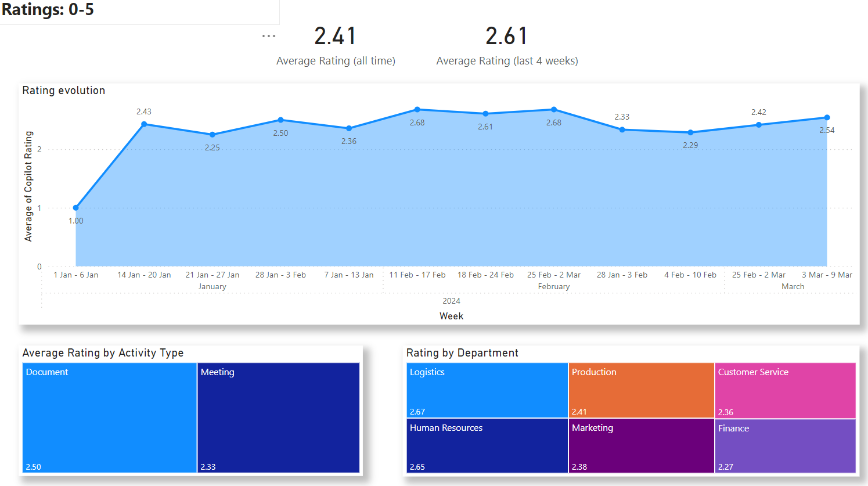Click the '3 Mar - 9 Mar' axis label
The image size is (868, 486).
coord(827,275)
